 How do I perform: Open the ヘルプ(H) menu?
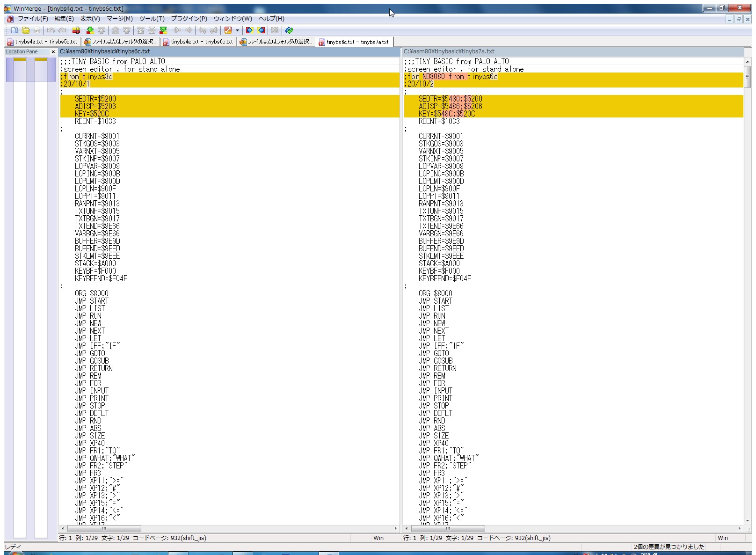[x=271, y=19]
